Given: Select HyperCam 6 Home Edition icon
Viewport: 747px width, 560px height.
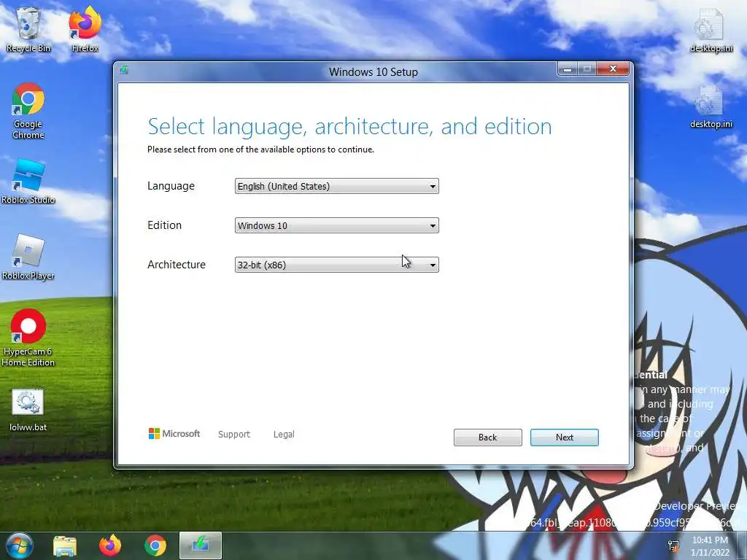Looking at the screenshot, I should [x=28, y=338].
